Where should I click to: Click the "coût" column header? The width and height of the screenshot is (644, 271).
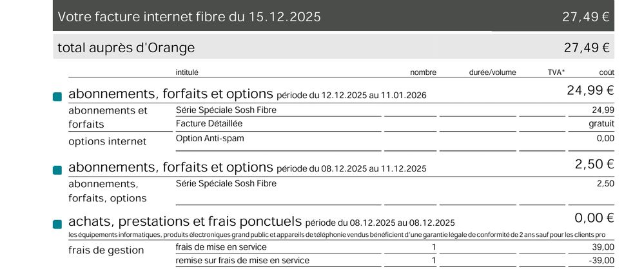[x=607, y=72]
